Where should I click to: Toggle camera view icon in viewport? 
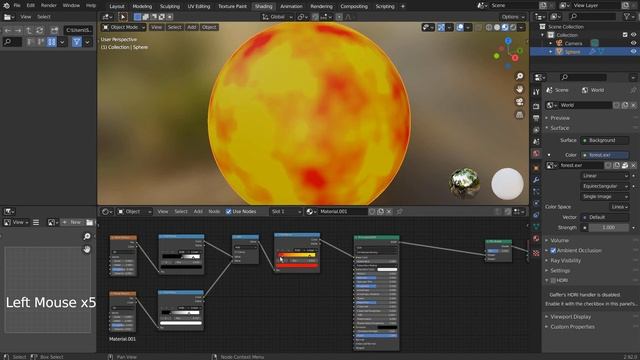520,102
